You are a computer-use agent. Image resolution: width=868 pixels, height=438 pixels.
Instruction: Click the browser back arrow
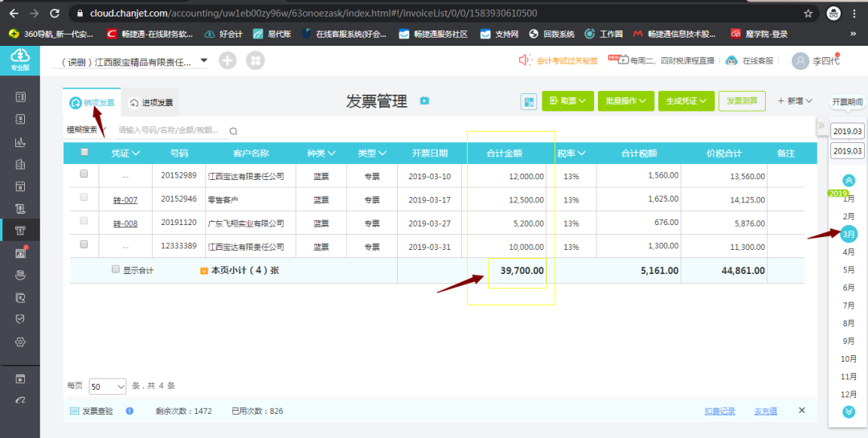pos(14,14)
